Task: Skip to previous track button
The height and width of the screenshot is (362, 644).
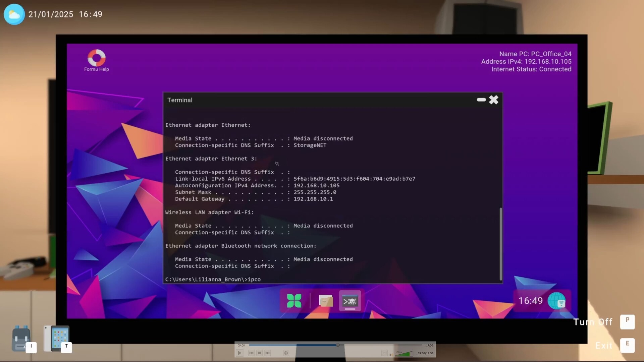Action: pyautogui.click(x=251, y=353)
